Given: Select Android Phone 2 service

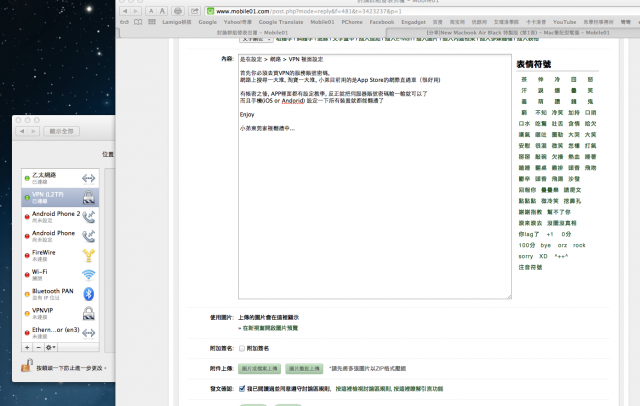Looking at the screenshot, I should [x=60, y=217].
